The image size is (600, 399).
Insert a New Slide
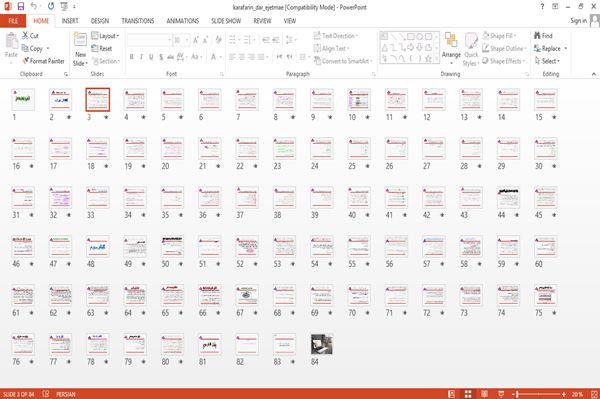click(x=80, y=50)
